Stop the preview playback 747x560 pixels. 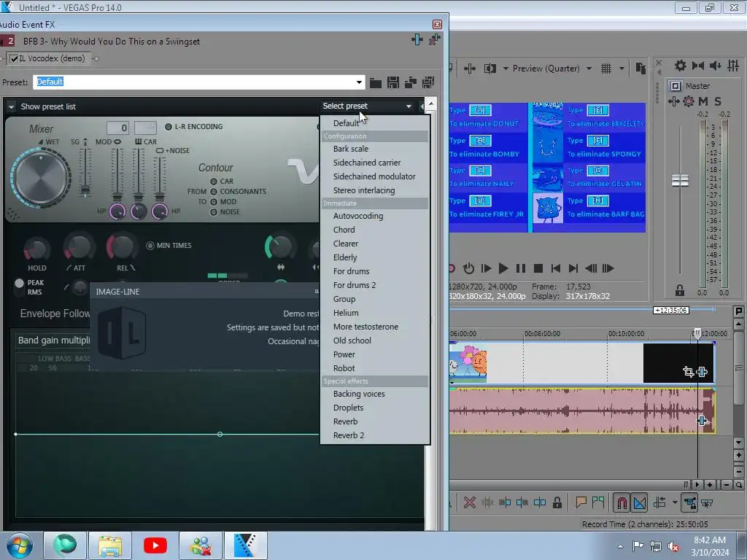pos(538,268)
